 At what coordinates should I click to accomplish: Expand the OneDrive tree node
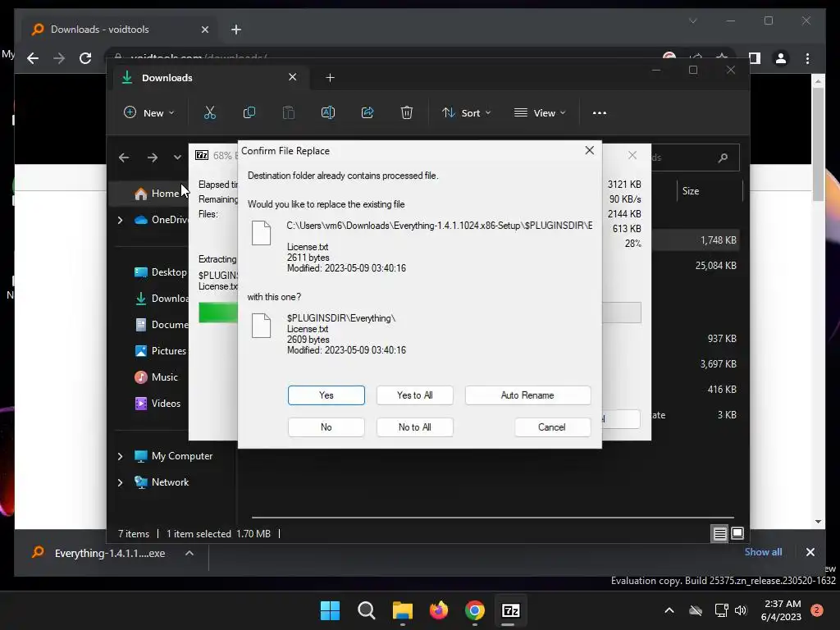click(x=120, y=220)
